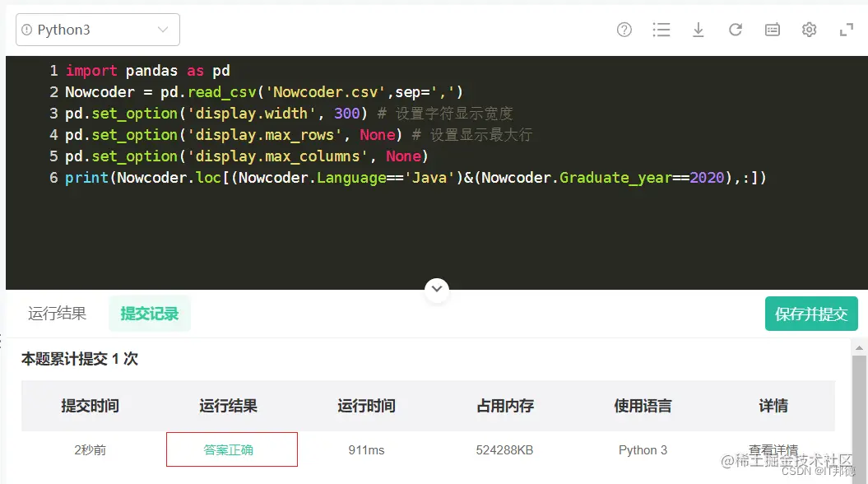Click the Python 3 language cell
The image size is (868, 484).
[x=643, y=450]
